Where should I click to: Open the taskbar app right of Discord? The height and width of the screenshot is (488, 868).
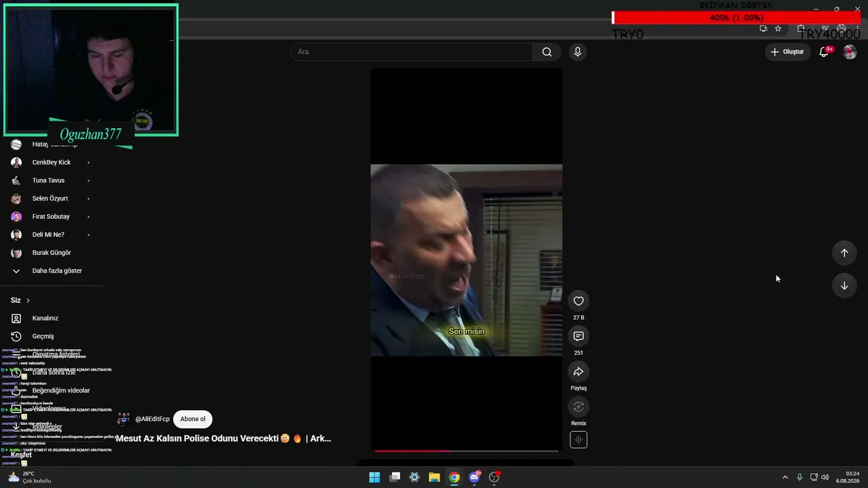pos(494,477)
